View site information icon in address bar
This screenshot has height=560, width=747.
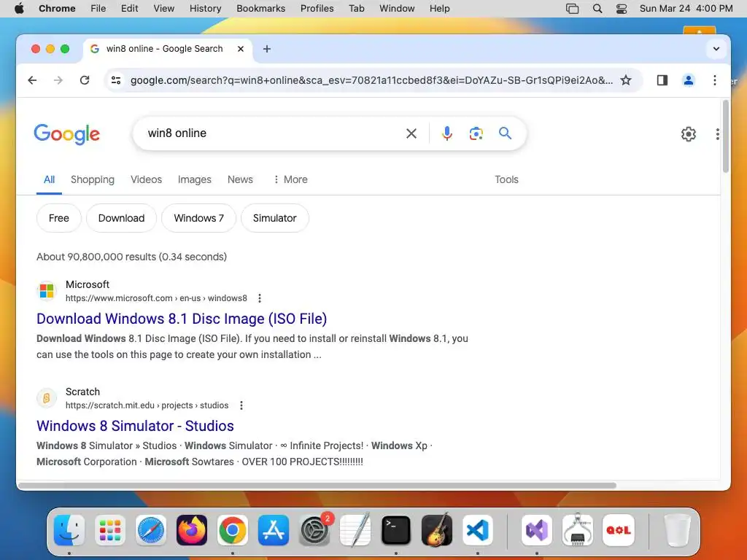pyautogui.click(x=116, y=80)
